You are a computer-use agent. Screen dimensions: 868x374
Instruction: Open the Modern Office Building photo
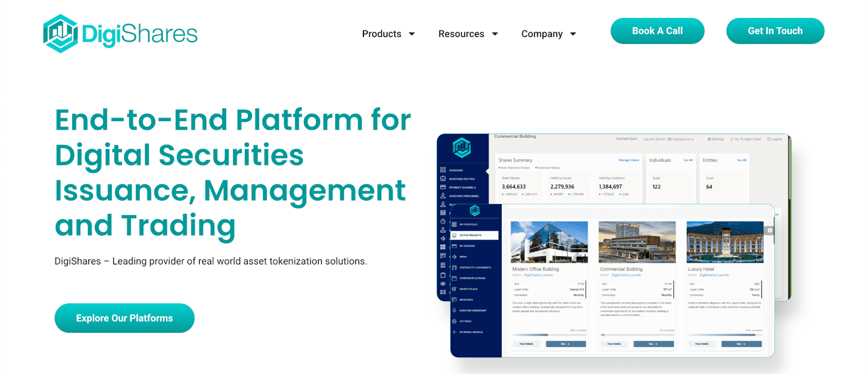pos(550,242)
